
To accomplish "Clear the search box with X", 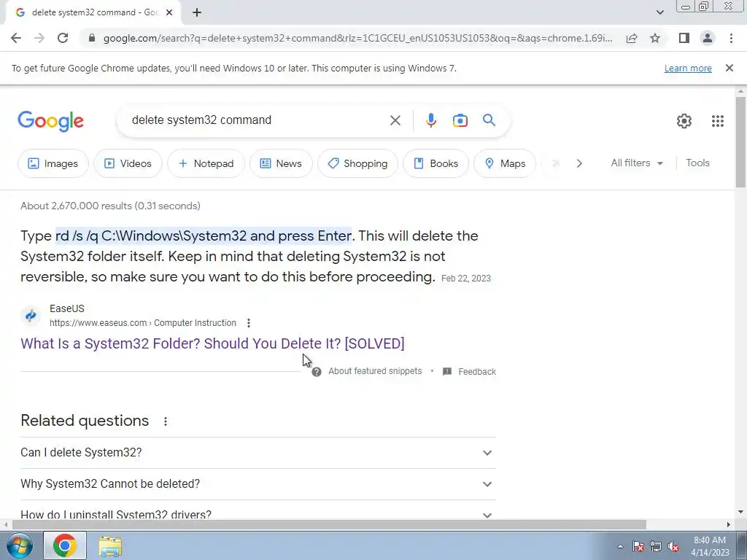I will pos(395,120).
